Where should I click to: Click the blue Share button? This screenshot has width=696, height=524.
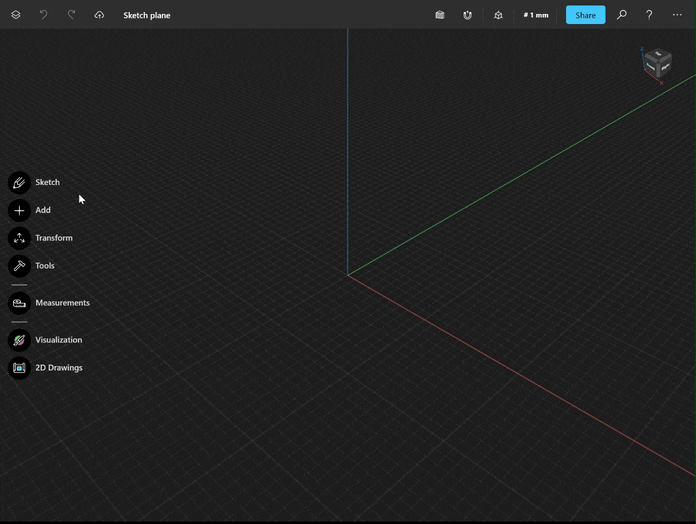tap(585, 15)
